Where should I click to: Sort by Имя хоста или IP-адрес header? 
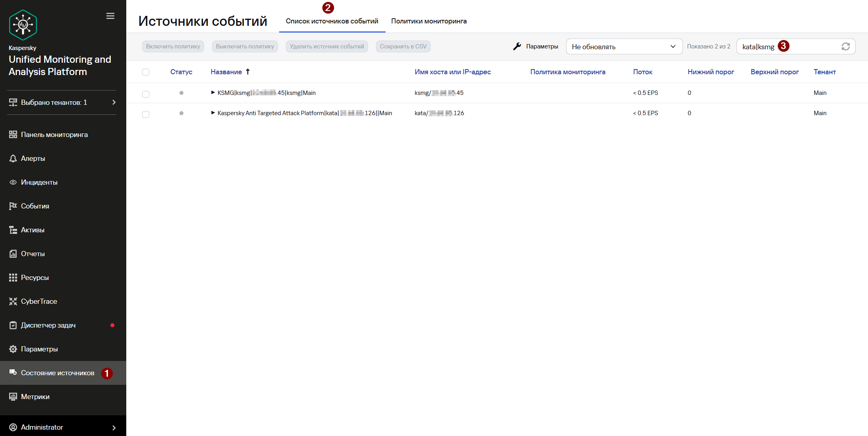pos(453,72)
